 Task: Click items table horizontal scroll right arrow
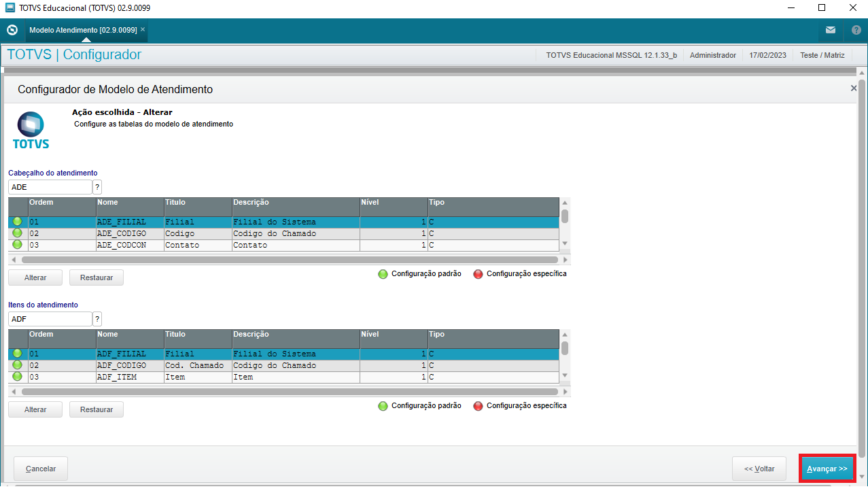pos(566,392)
